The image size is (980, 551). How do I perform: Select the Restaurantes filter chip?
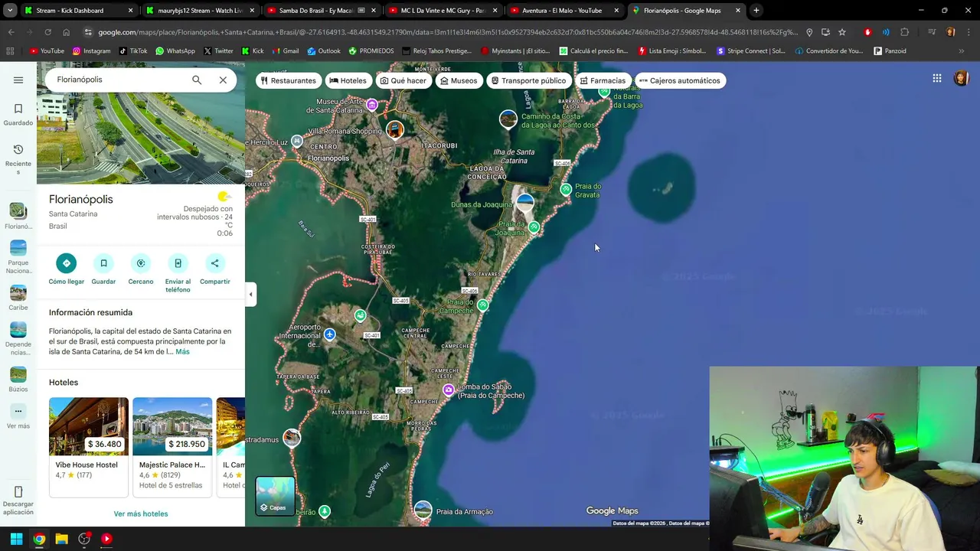tap(288, 80)
